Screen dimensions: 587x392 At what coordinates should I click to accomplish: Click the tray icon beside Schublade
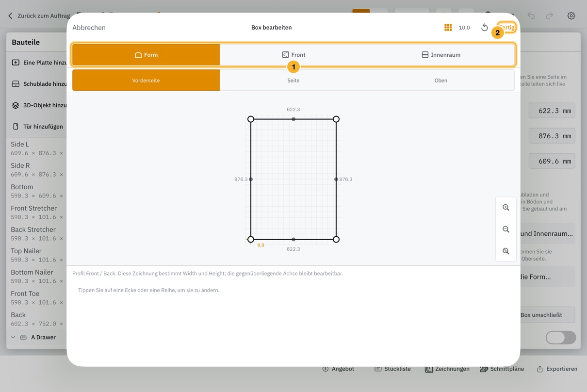pyautogui.click(x=16, y=84)
